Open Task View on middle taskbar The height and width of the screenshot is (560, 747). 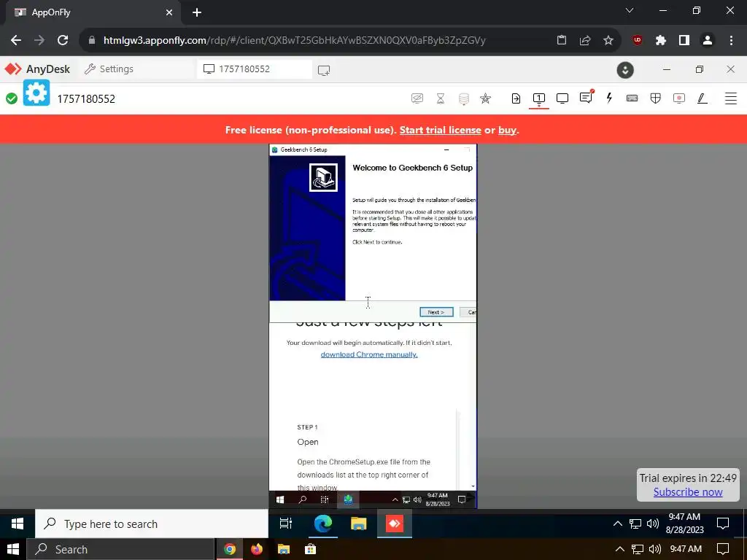click(286, 524)
